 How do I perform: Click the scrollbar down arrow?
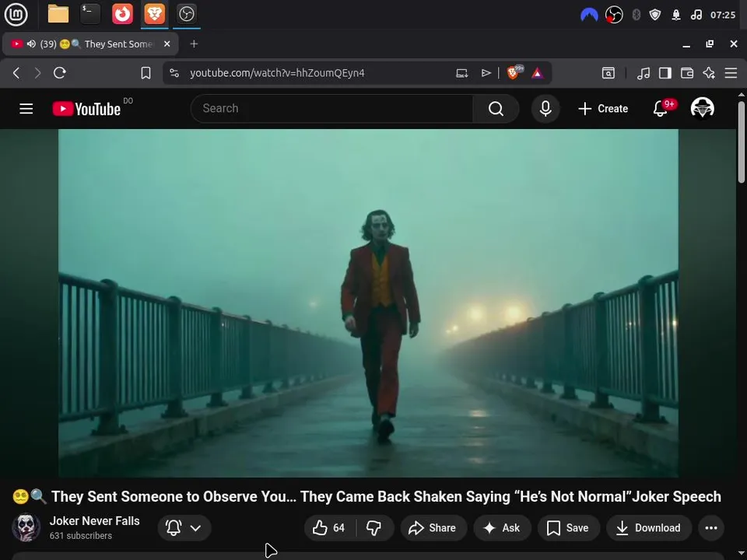tap(742, 553)
